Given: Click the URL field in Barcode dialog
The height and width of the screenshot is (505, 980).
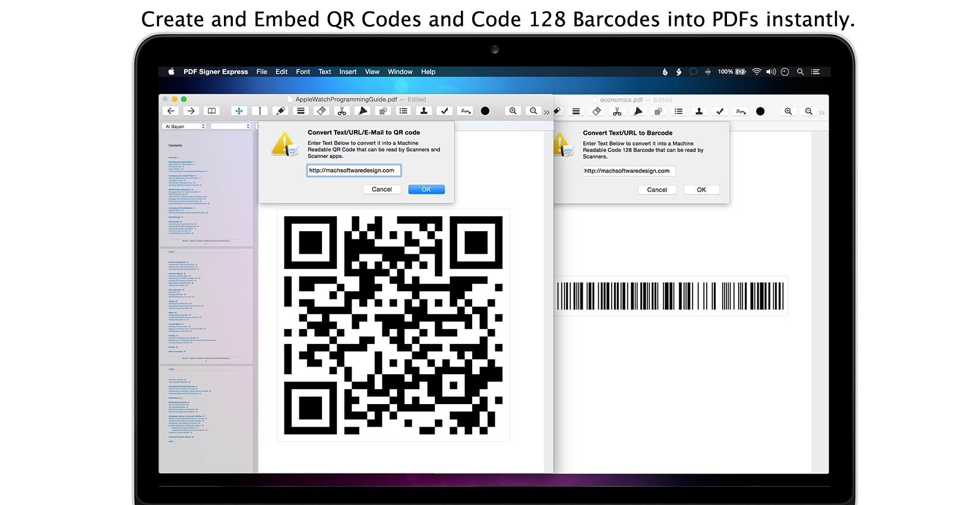Looking at the screenshot, I should tap(629, 171).
